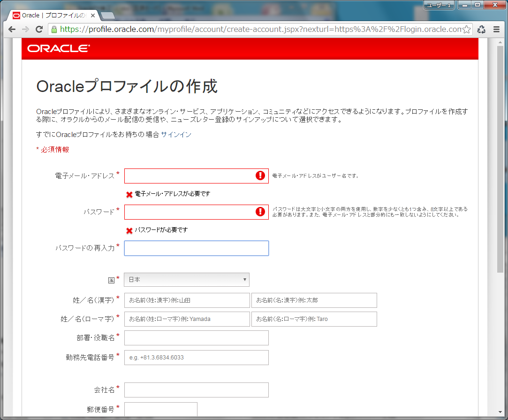The height and width of the screenshot is (420, 508).
Task: Click the error text パスワードが必要です
Action: (x=161, y=230)
